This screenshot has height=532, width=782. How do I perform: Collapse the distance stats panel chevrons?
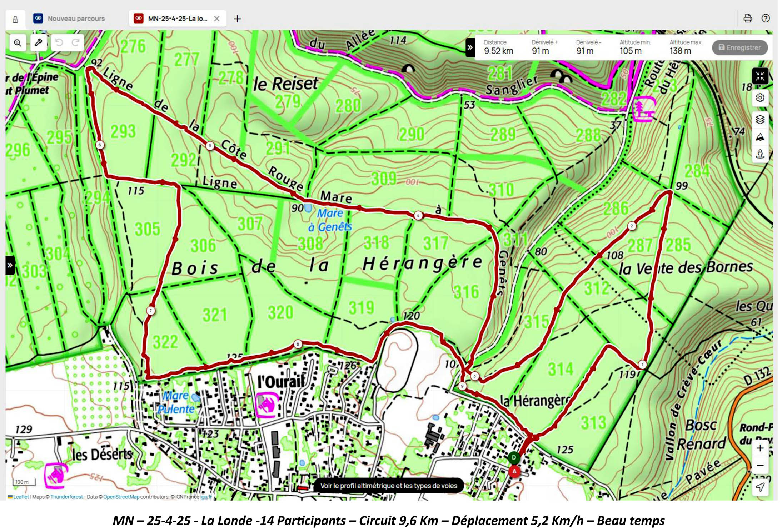(x=470, y=47)
